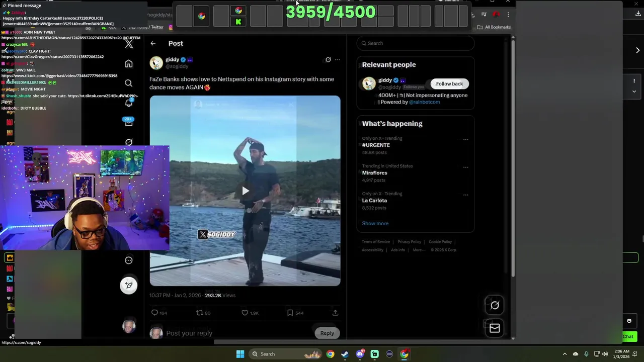Open Ads info footer link

398,250
